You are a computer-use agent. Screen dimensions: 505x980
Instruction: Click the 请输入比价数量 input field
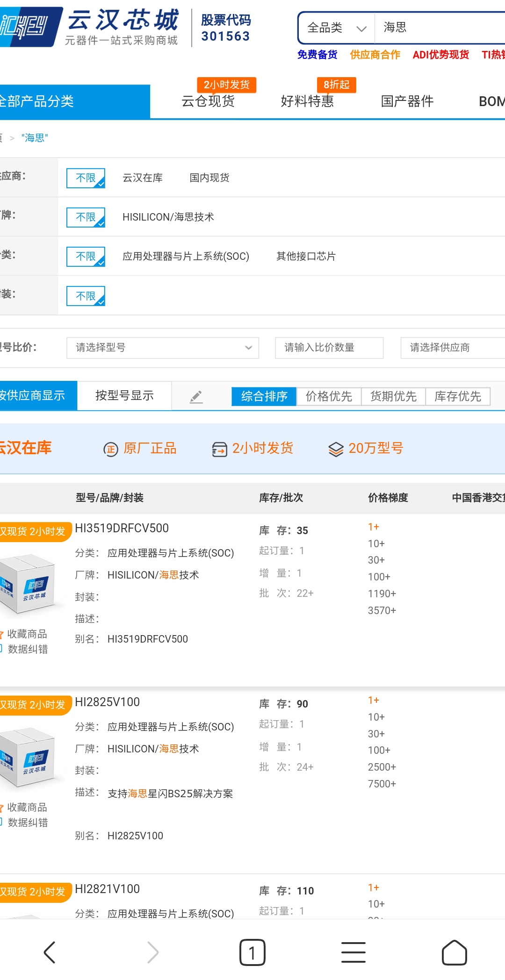click(x=329, y=348)
